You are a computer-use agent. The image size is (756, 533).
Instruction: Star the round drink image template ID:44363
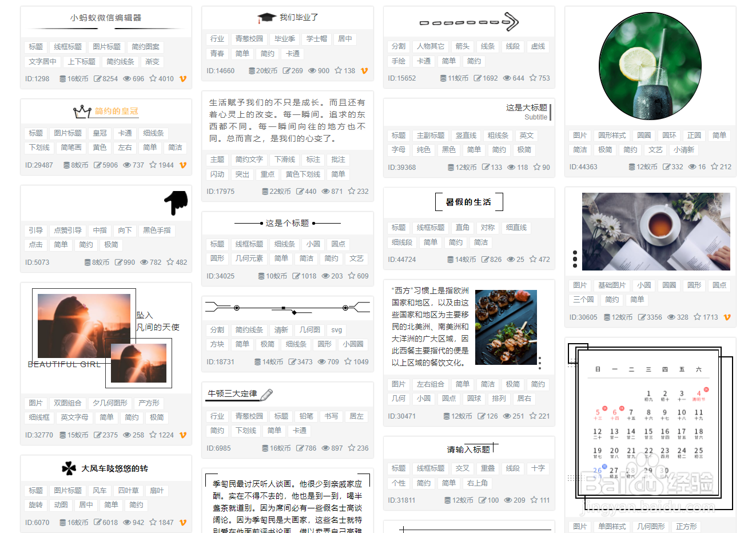(714, 166)
